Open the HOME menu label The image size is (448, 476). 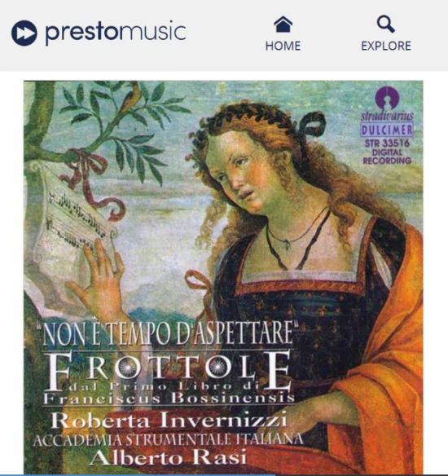(283, 46)
